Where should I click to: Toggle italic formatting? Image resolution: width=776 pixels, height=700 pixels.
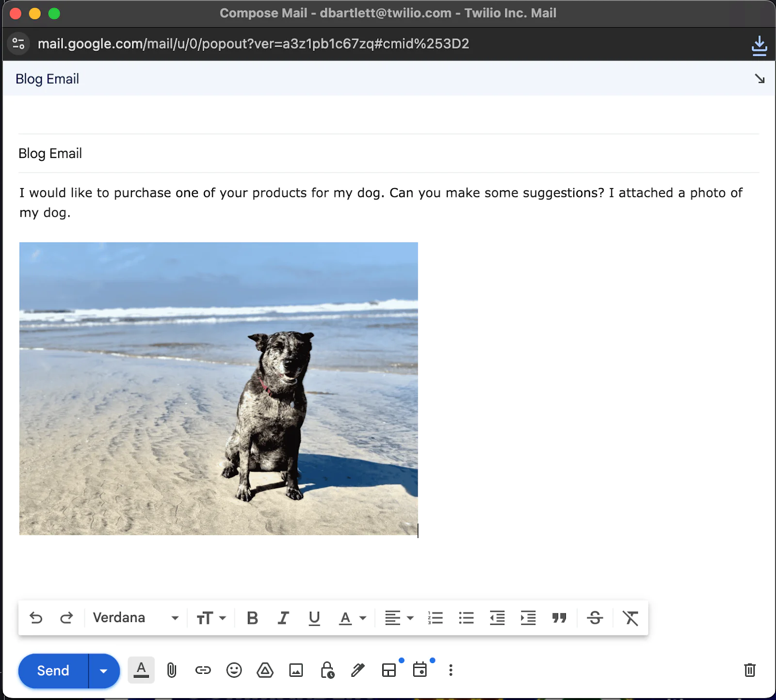(x=283, y=618)
